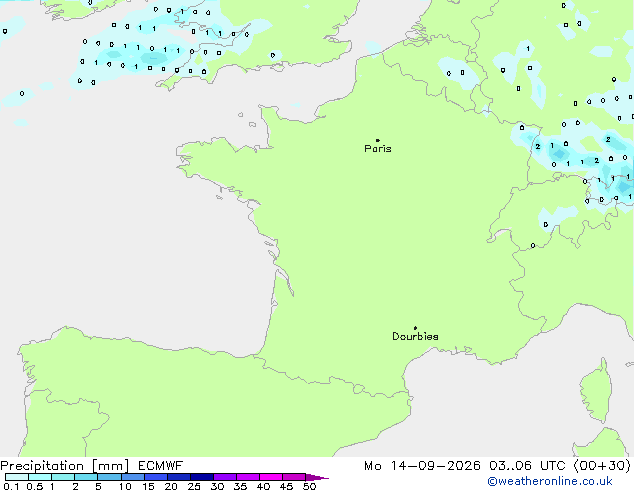Select the lightest cyan 0.1 legend swatch
This screenshot has height=490, width=634.
tap(17, 477)
